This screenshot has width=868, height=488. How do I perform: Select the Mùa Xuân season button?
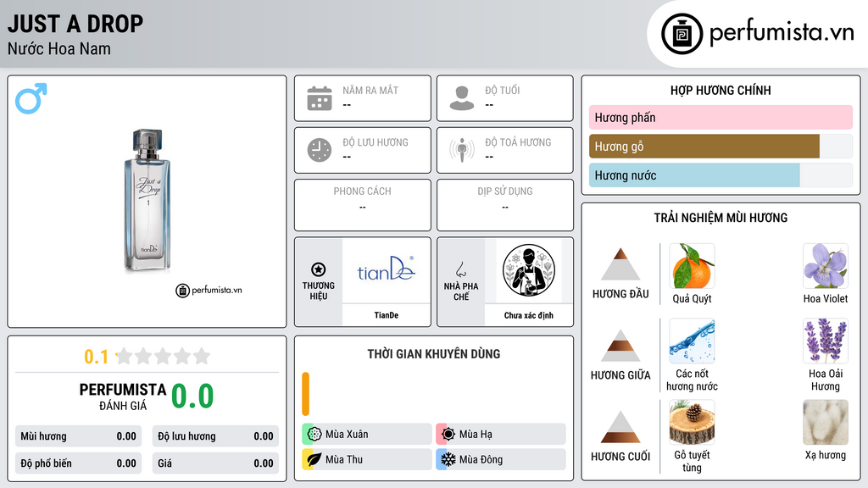click(x=367, y=434)
